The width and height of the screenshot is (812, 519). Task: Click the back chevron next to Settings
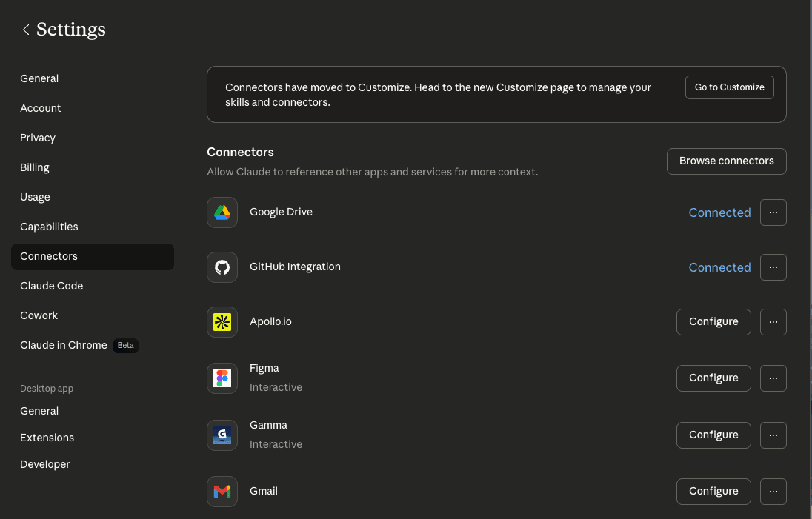pos(26,29)
